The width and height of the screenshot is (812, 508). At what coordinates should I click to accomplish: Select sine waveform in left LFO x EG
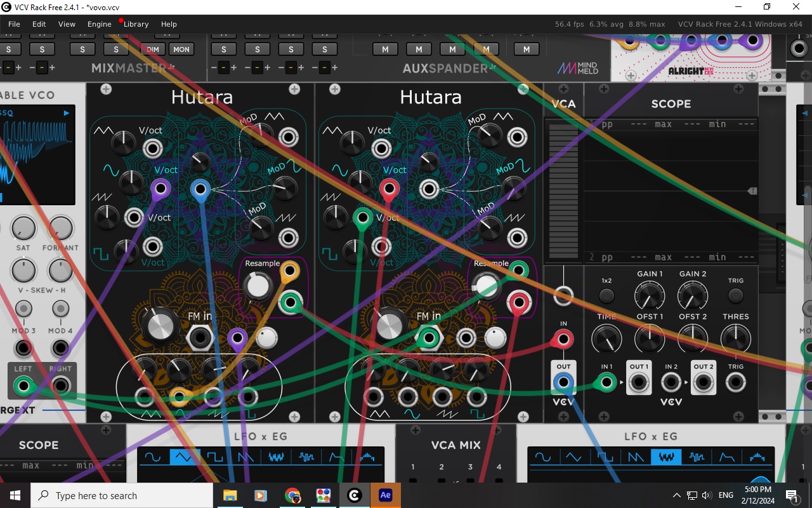coord(153,457)
